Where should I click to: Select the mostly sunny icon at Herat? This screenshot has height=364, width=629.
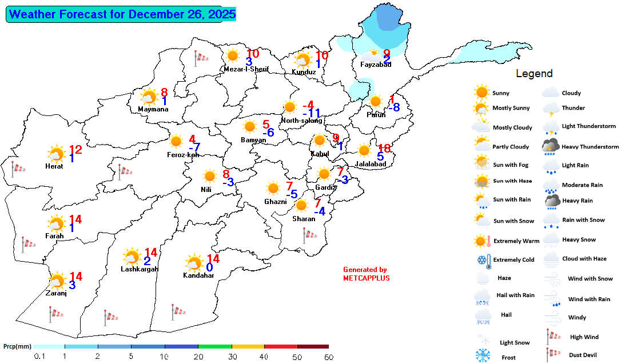tap(56, 154)
